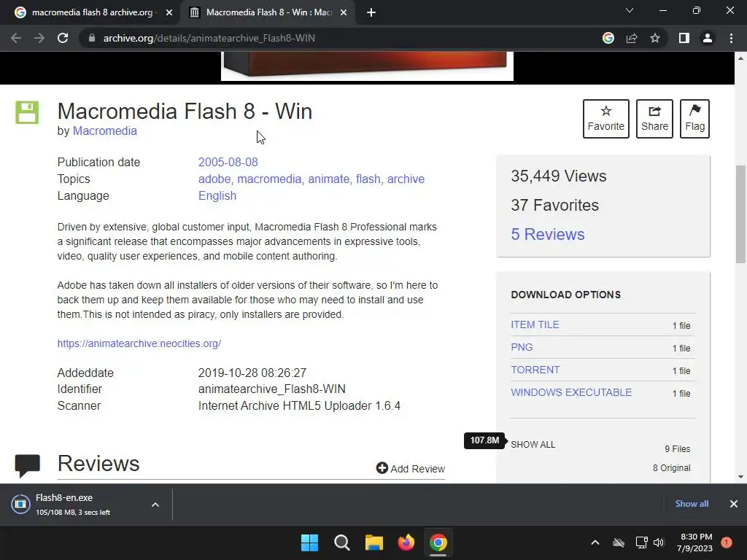Reload the archive.org page
747x560 pixels.
click(63, 38)
